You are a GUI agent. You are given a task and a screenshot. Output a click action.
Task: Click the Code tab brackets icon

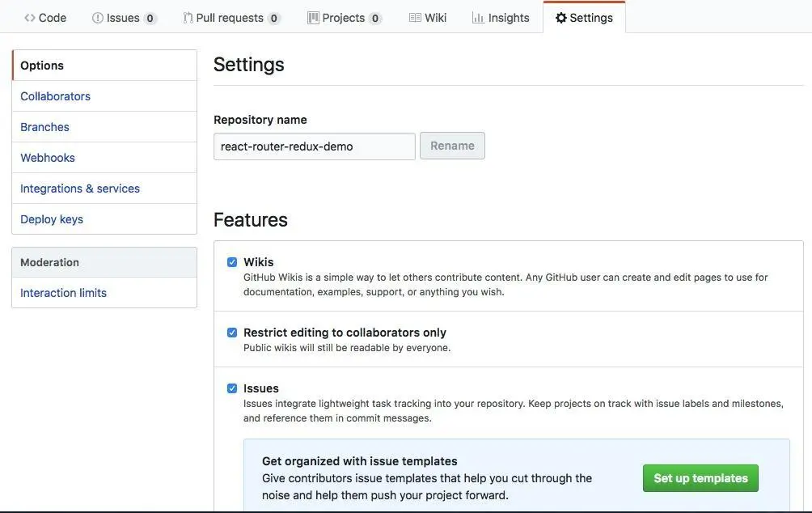pos(30,18)
